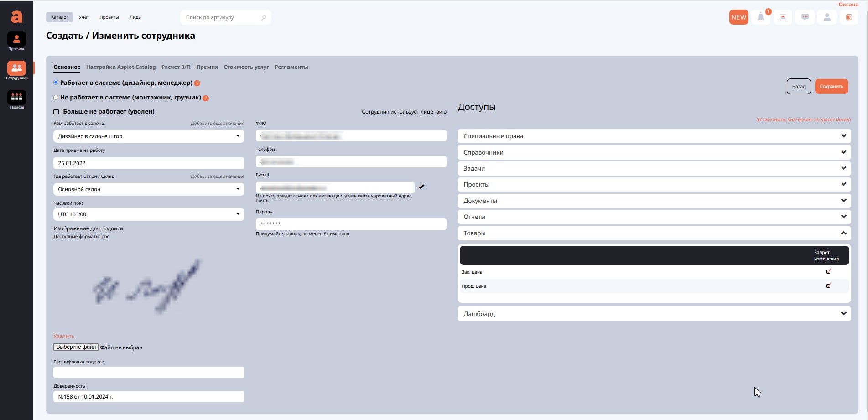
Task: Click the 'Сохранить' button
Action: pyautogui.click(x=831, y=86)
